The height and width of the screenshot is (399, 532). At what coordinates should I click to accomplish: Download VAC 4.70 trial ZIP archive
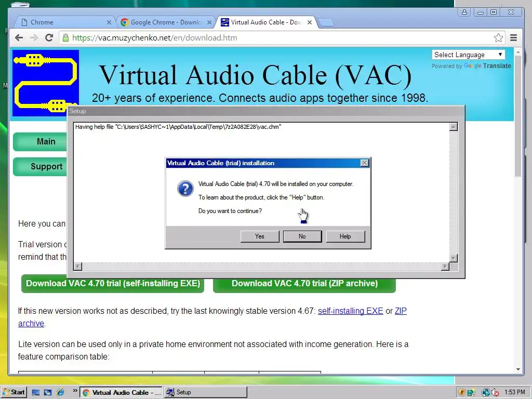point(304,284)
